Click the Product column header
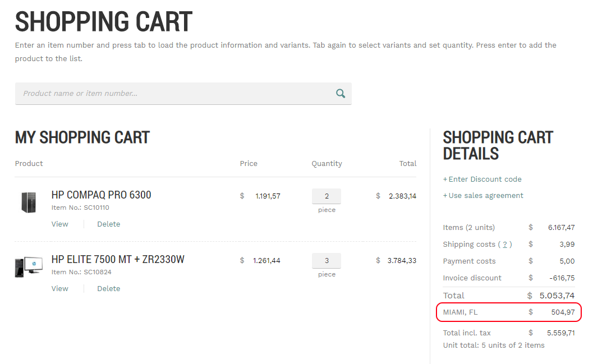Screen dimensions: 593x364 pyautogui.click(x=29, y=164)
